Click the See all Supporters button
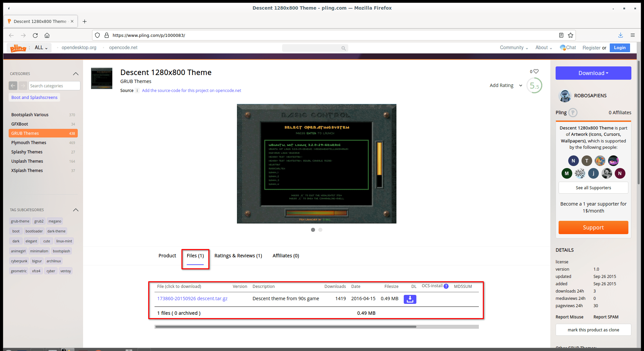This screenshot has width=644, height=351. [x=593, y=188]
